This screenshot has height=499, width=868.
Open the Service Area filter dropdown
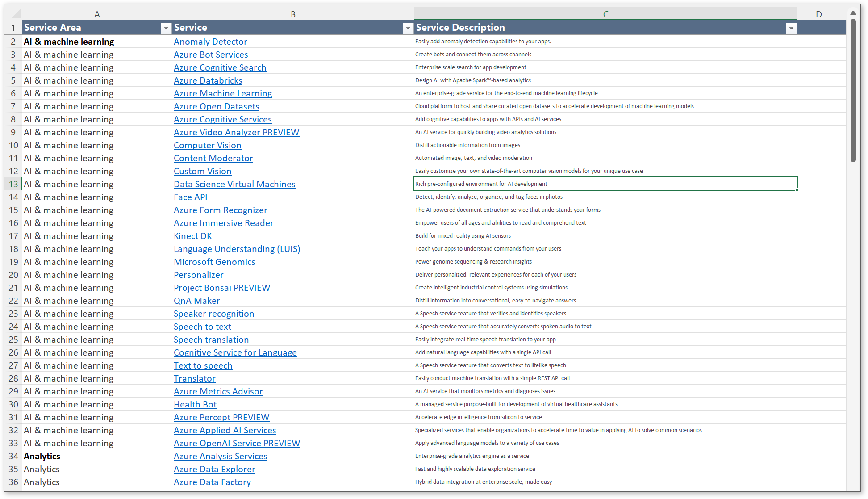(166, 28)
